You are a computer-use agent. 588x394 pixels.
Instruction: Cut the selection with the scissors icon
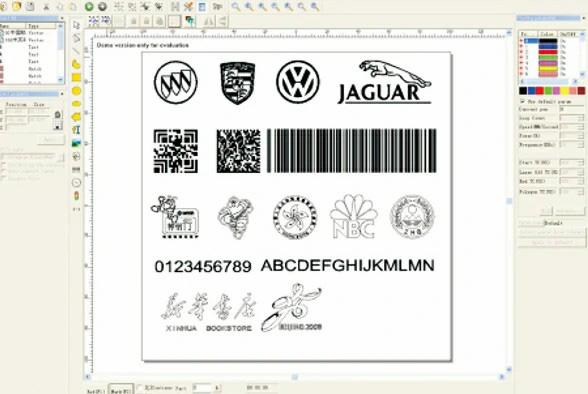[x=46, y=6]
